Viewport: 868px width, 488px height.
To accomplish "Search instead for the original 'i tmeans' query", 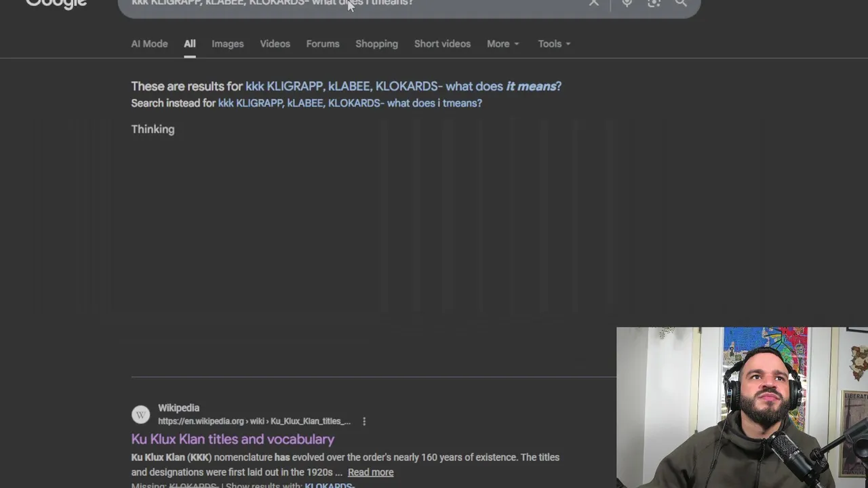I will click(x=350, y=103).
